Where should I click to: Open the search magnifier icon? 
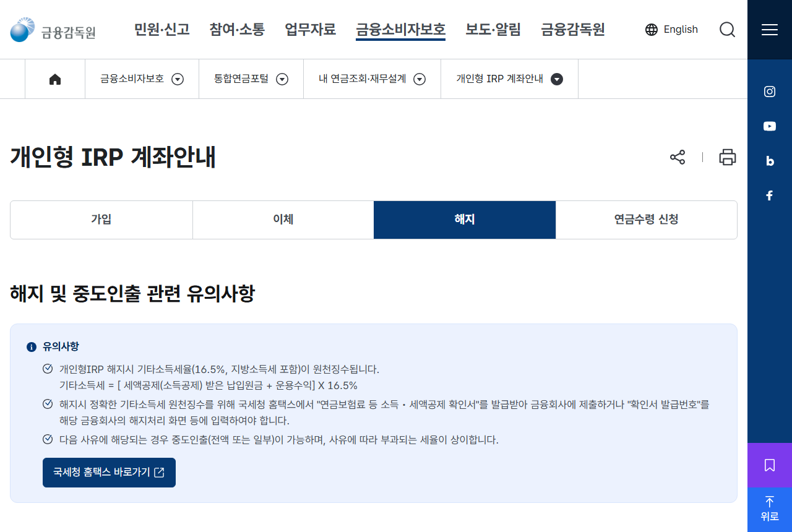pyautogui.click(x=728, y=30)
